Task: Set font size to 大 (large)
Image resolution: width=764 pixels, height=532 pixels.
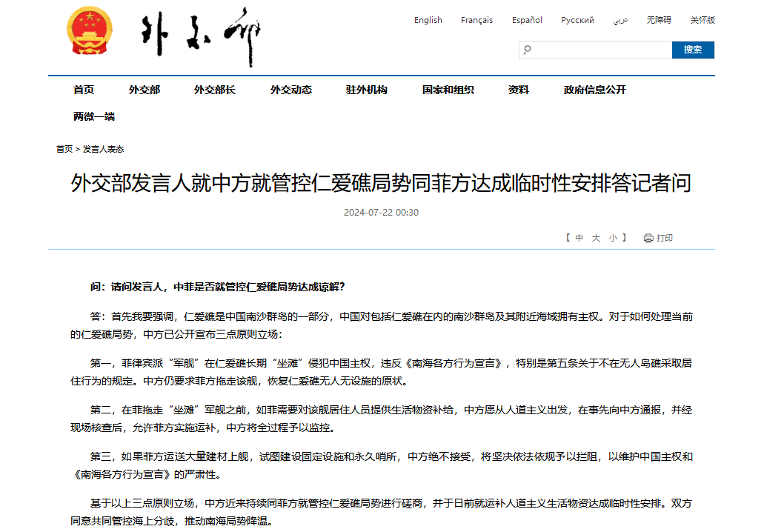Action: pos(596,238)
